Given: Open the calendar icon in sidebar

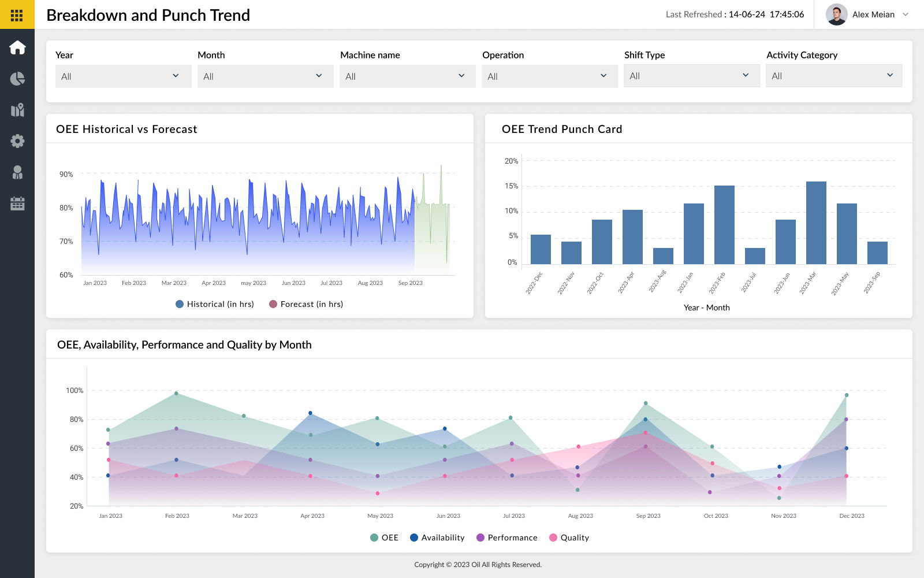Looking at the screenshot, I should coord(17,203).
